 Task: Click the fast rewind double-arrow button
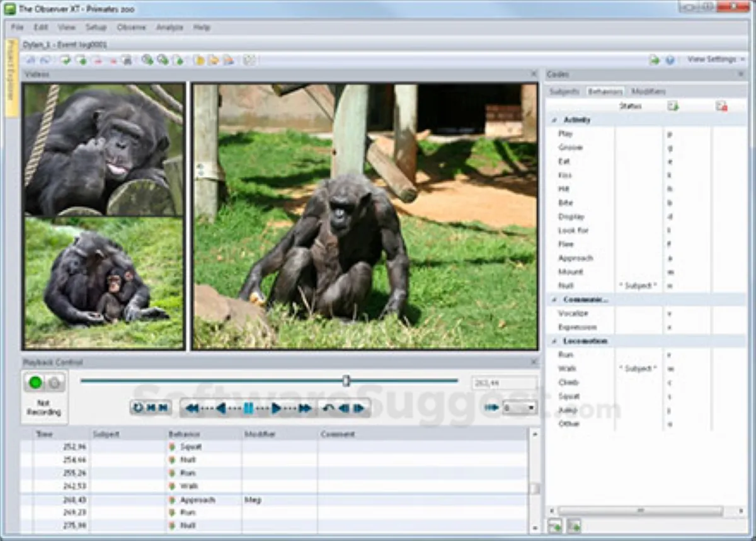point(192,408)
